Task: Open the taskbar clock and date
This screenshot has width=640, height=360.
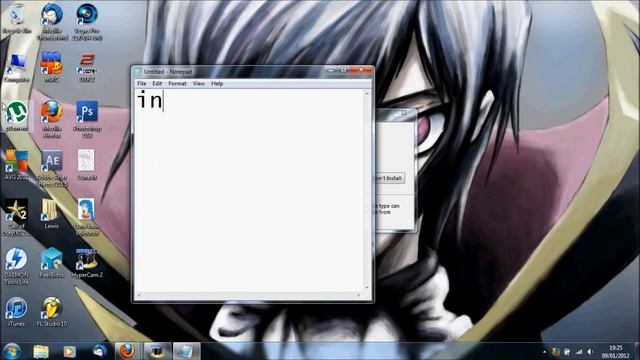Action: (x=616, y=351)
